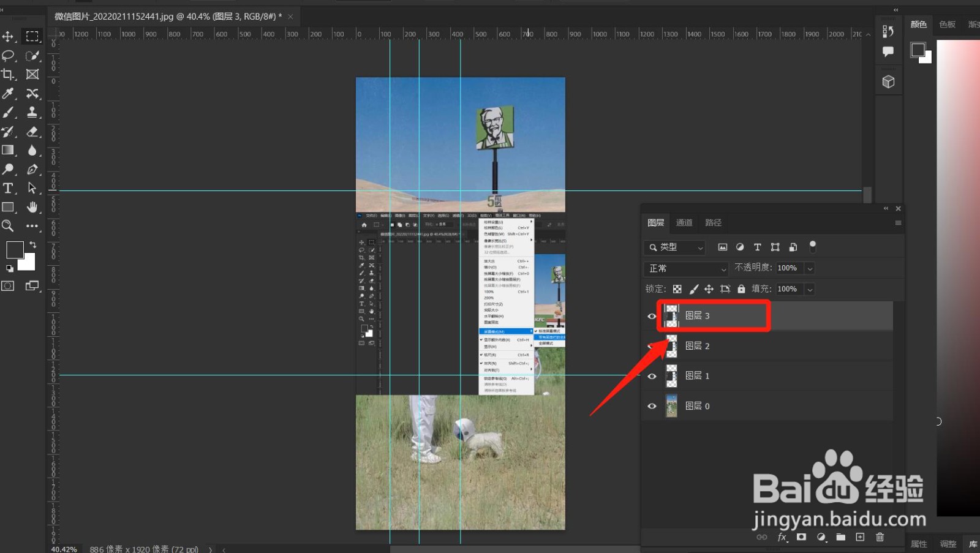Turn layer filtering switch on or off
Viewport: 980px width, 553px height.
point(813,246)
